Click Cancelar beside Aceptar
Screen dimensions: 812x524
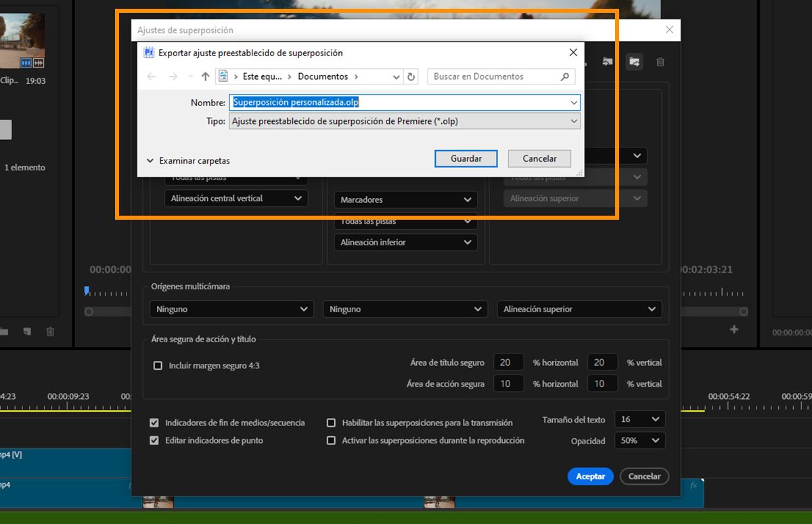tap(644, 476)
